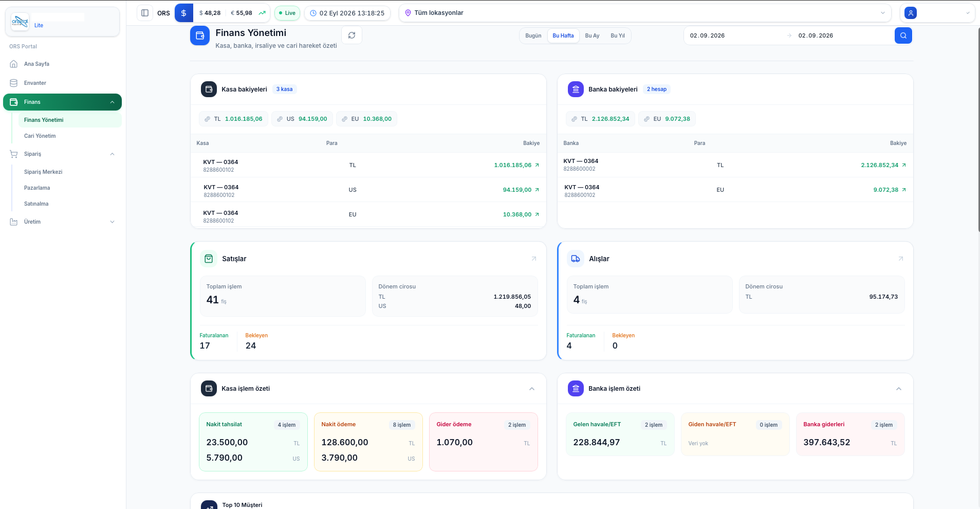
Task: Open Satışlar details via arrow icon
Action: 533,259
